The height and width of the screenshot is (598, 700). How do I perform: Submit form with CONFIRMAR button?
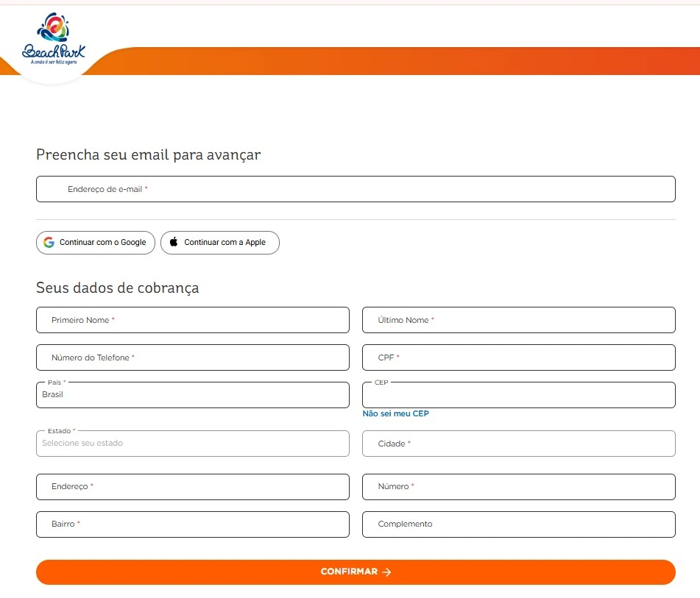356,572
